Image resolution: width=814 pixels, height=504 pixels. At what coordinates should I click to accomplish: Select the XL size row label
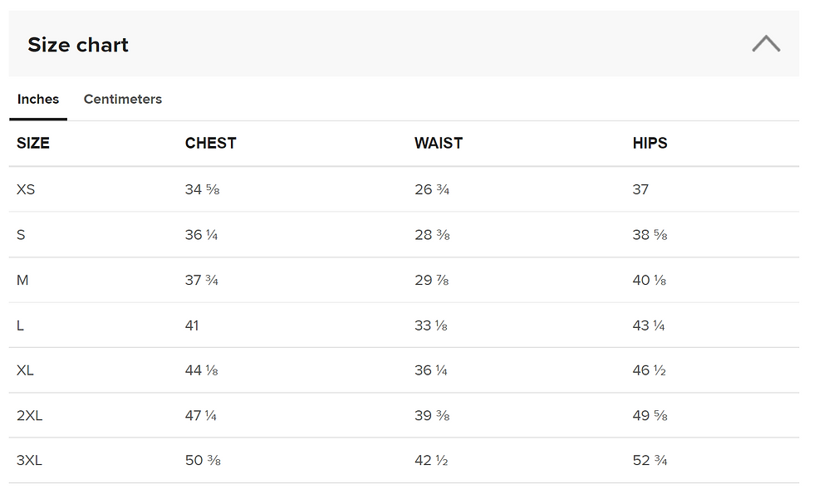click(25, 370)
